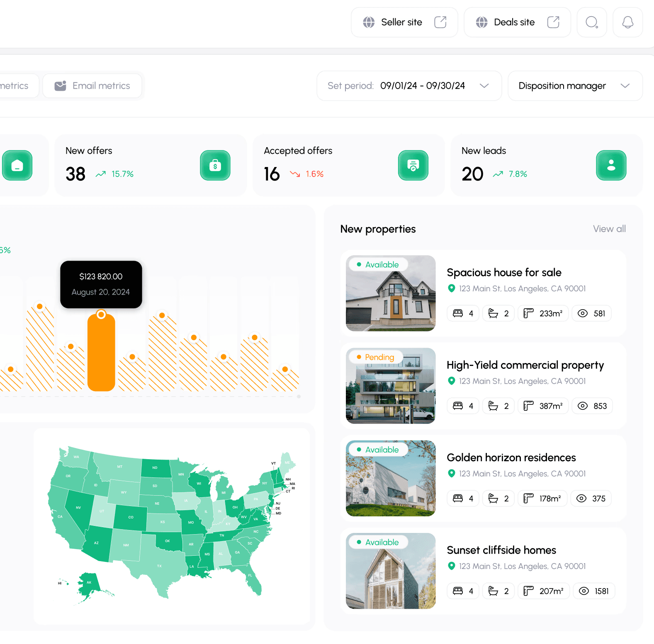Viewport: 654px width, 644px height.
Task: Open the Disposition manager dropdown
Action: click(x=575, y=86)
